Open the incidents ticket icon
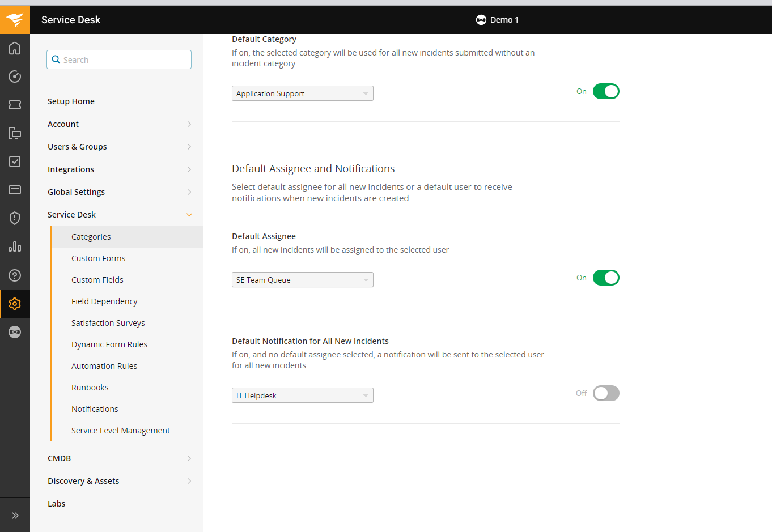The height and width of the screenshot is (532, 772). coord(15,105)
